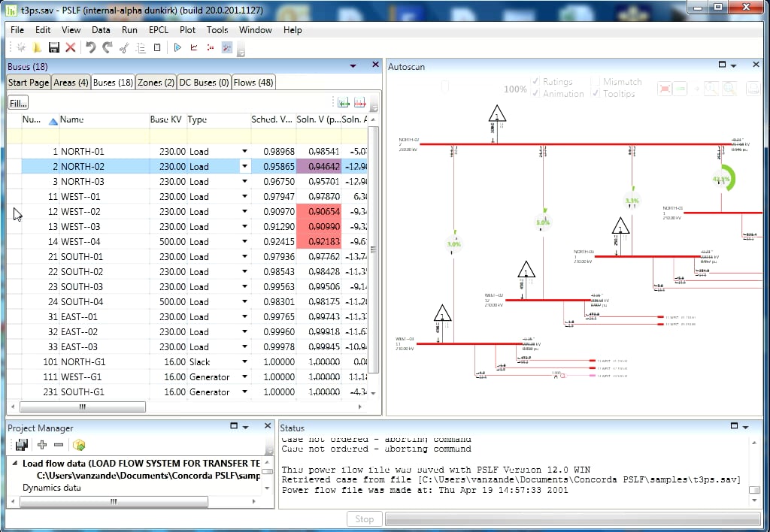This screenshot has height=532, width=770.
Task: Open the EPCL menu
Action: pyautogui.click(x=158, y=30)
